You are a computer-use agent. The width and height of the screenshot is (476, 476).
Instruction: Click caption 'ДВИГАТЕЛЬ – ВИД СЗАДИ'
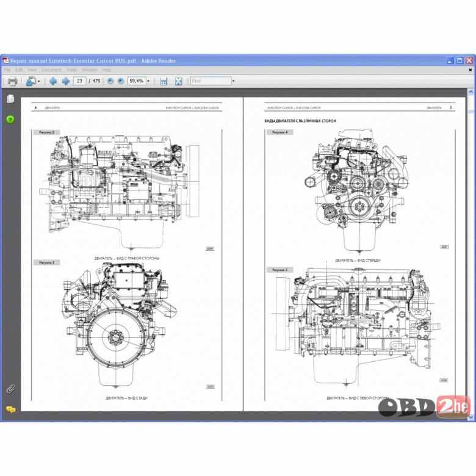(x=126, y=398)
